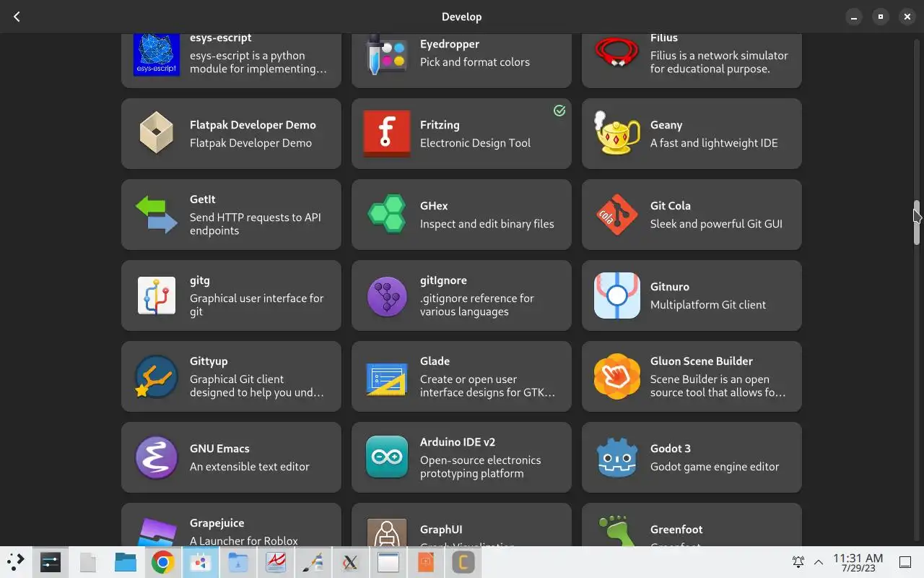The height and width of the screenshot is (578, 924).
Task: Click the Greenfoot title text
Action: click(676, 529)
